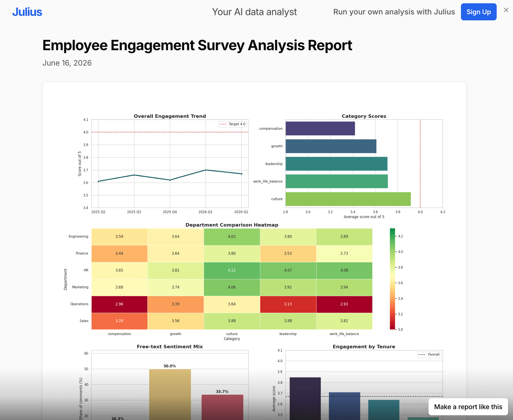Screen dimensions: 513x420
Task: Click the 33.7% bar in Sentiment Mix
Action: click(222, 407)
